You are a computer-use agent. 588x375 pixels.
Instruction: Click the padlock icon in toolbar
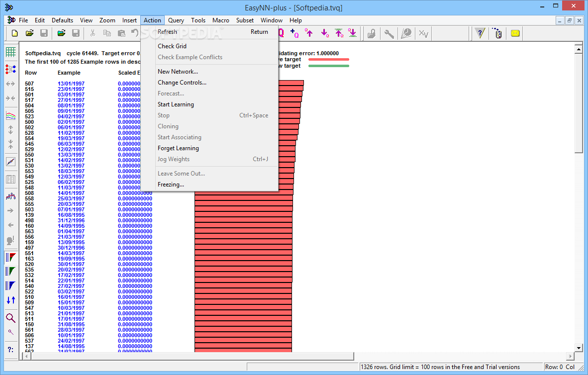tap(371, 33)
